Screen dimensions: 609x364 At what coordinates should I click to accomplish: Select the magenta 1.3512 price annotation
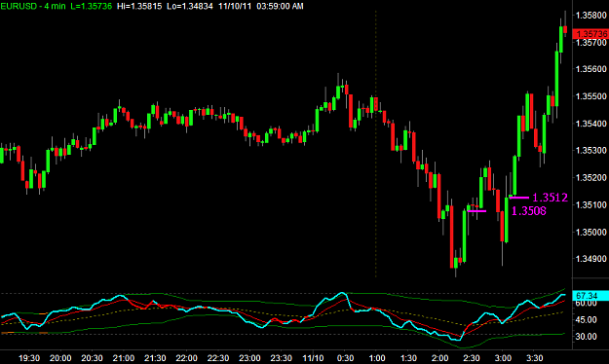[550, 198]
